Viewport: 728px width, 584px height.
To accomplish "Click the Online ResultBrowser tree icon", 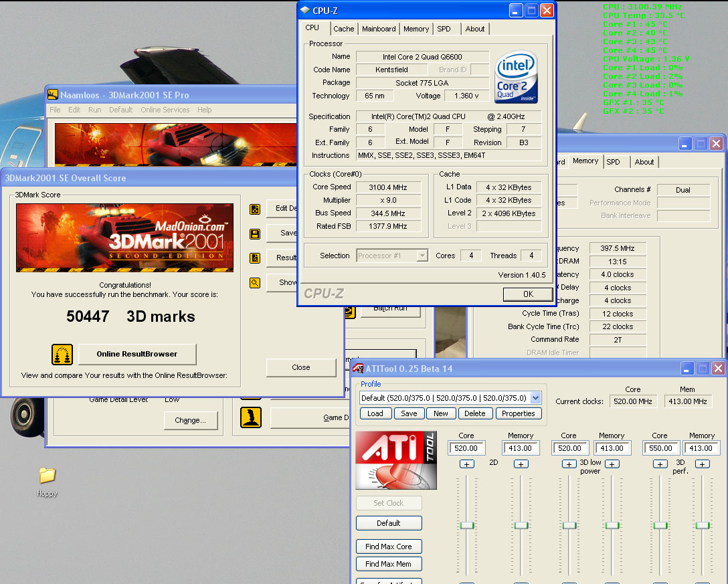I will point(62,355).
